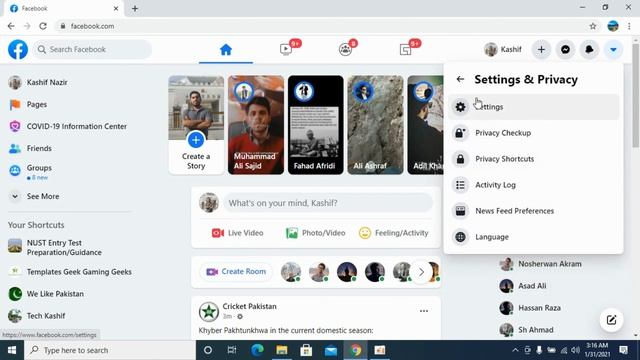This screenshot has width=640, height=360.
Task: Open Chrome profile avatar
Action: coord(613,26)
